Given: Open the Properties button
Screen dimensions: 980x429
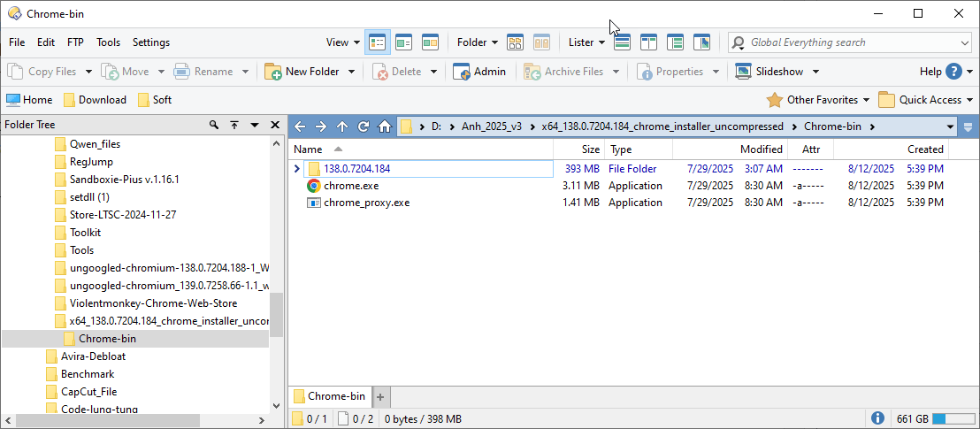Looking at the screenshot, I should [670, 72].
